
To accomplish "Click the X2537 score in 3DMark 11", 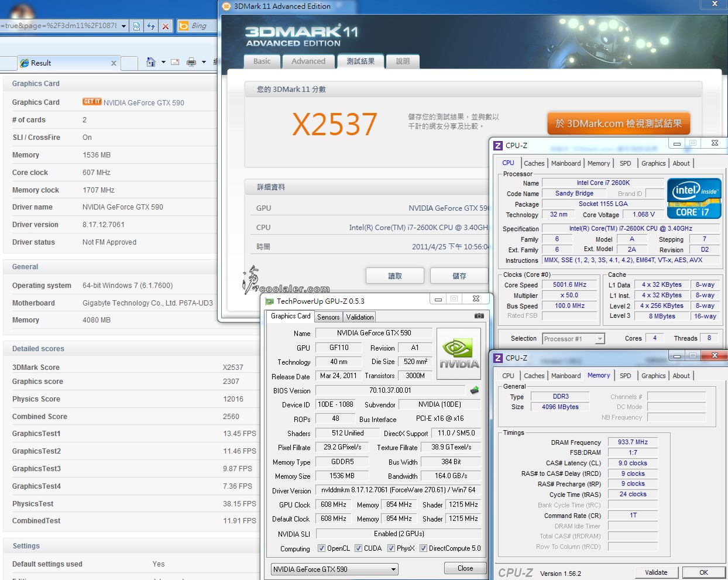I will 335,124.
